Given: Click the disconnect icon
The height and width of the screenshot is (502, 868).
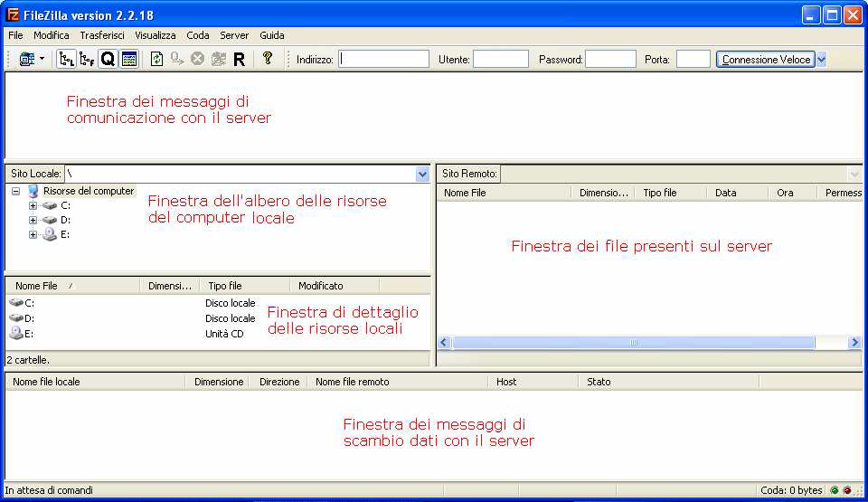Looking at the screenshot, I should point(219,59).
